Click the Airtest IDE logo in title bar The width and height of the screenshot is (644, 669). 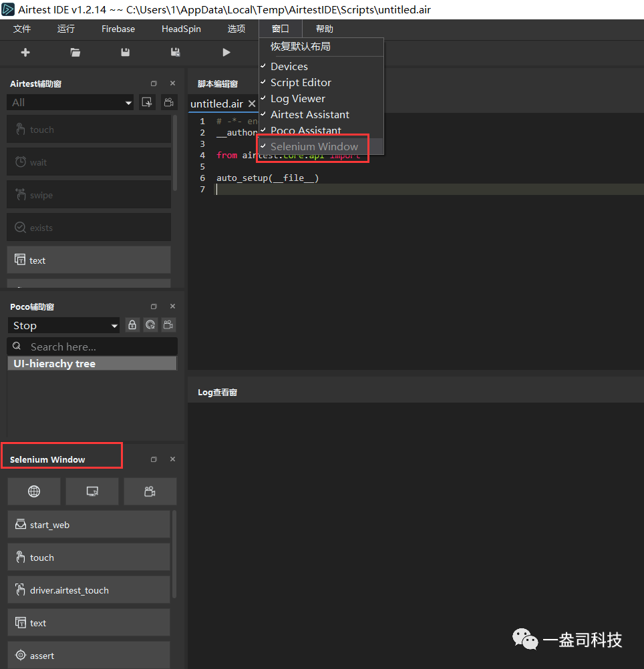[x=7, y=9]
